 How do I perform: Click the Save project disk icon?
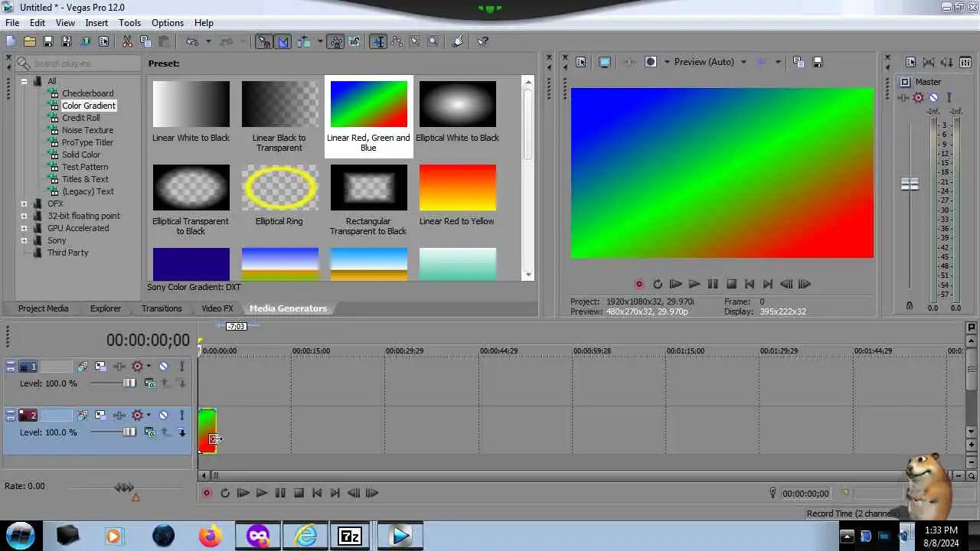tap(48, 41)
